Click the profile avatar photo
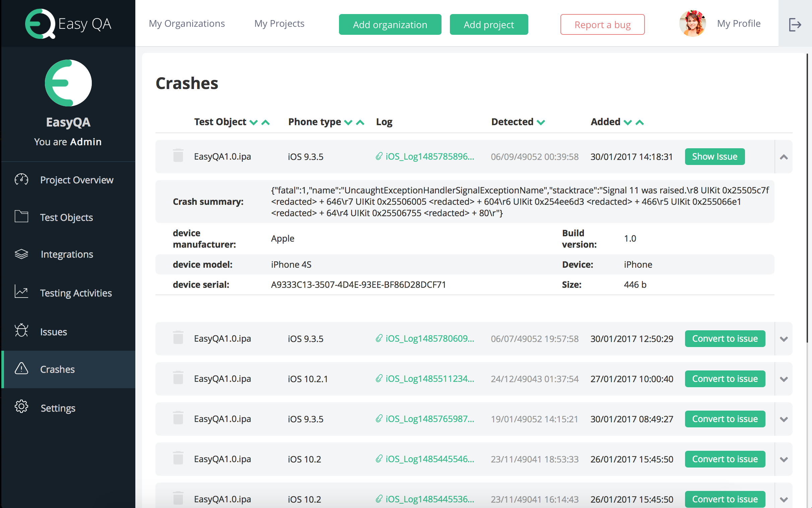The height and width of the screenshot is (508, 812). point(693,23)
